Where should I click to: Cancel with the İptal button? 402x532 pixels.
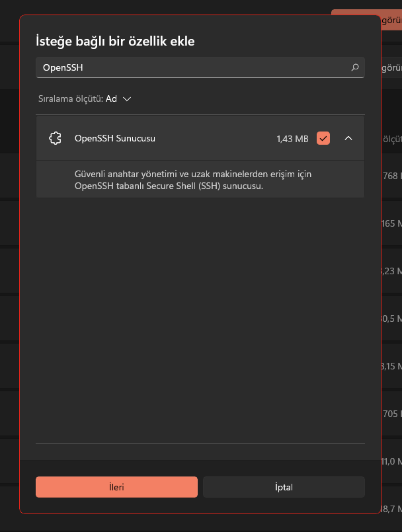(284, 487)
